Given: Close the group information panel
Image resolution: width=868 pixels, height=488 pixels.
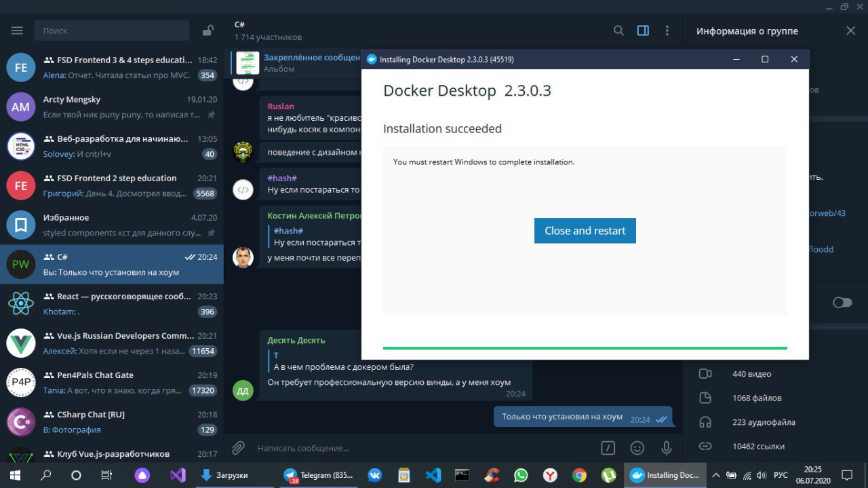Looking at the screenshot, I should point(850,31).
